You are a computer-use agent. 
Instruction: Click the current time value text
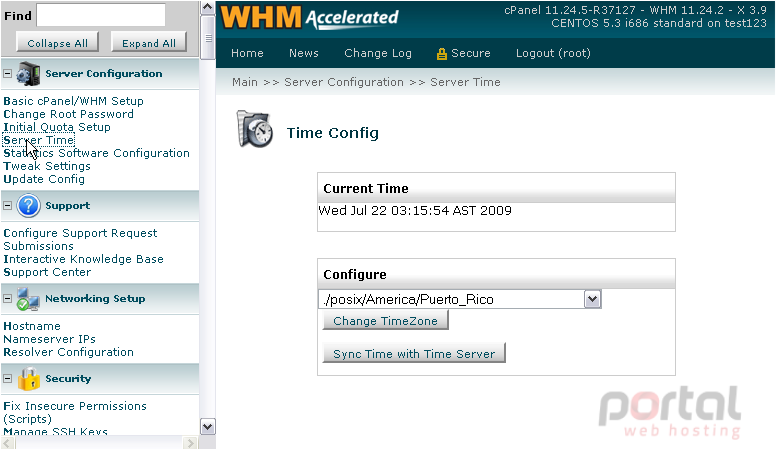[x=415, y=210]
